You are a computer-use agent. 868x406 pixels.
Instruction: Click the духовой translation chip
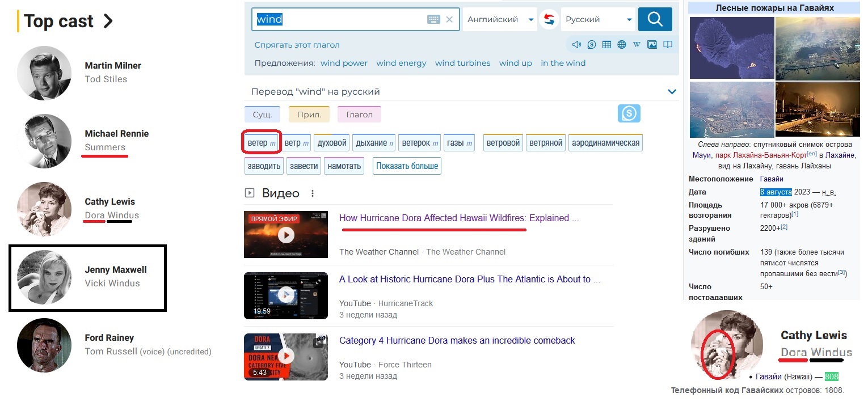tap(332, 143)
